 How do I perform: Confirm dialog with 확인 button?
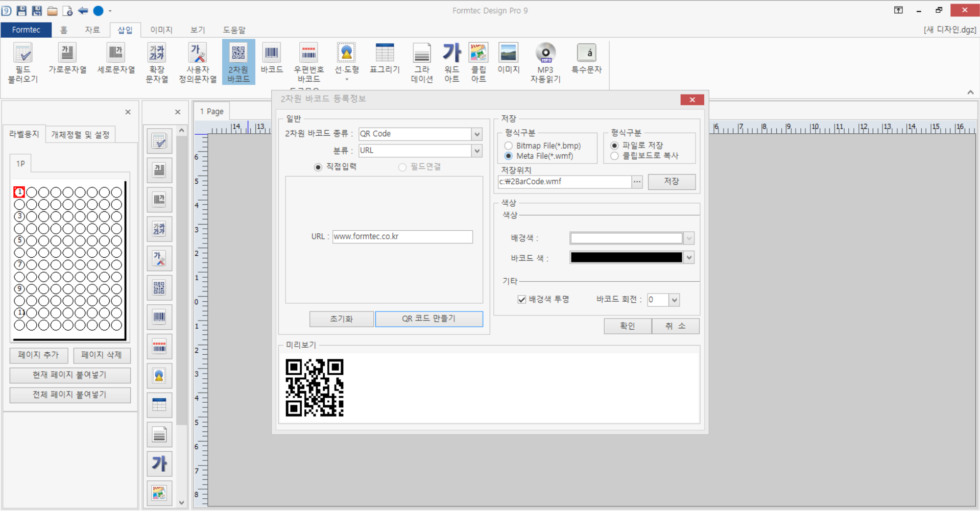point(628,326)
